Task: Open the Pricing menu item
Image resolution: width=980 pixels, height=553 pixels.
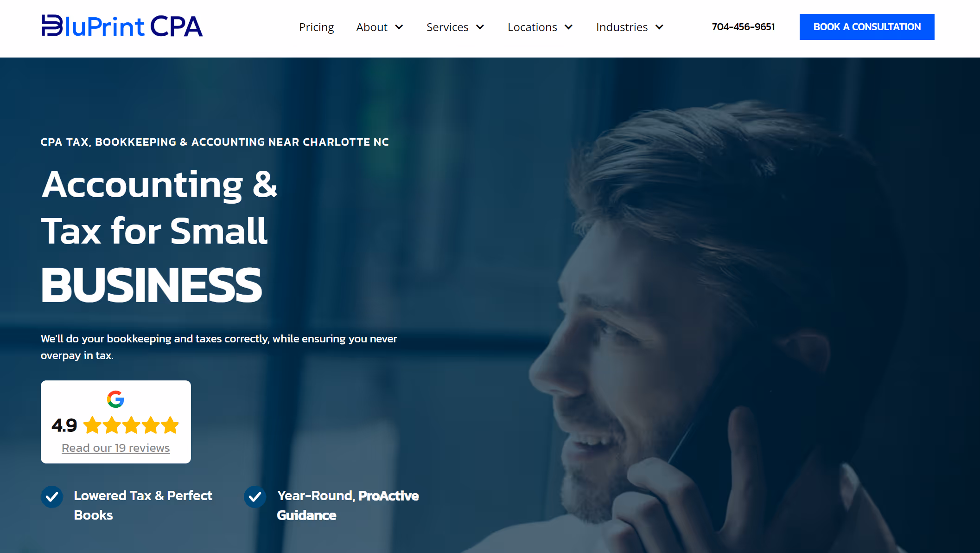Action: point(316,27)
